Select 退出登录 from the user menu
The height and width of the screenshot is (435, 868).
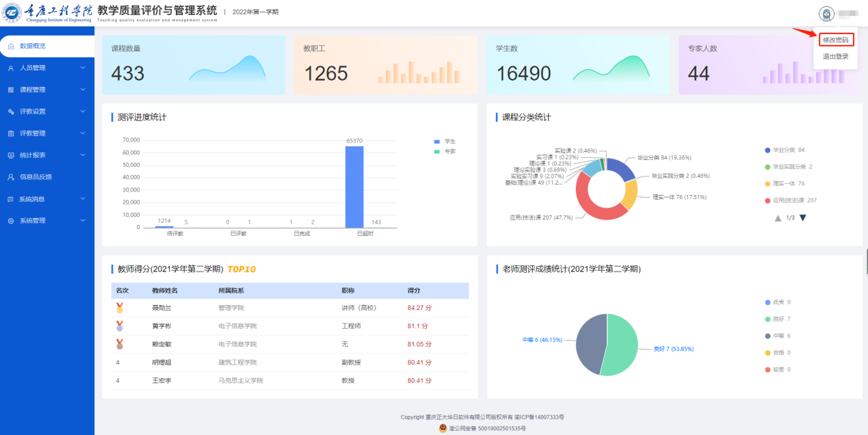tap(835, 57)
